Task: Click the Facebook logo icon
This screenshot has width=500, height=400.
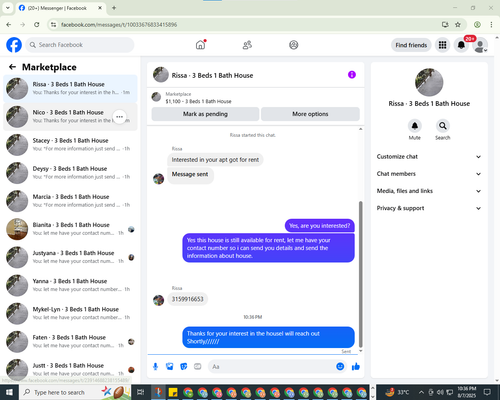Action: point(14,45)
